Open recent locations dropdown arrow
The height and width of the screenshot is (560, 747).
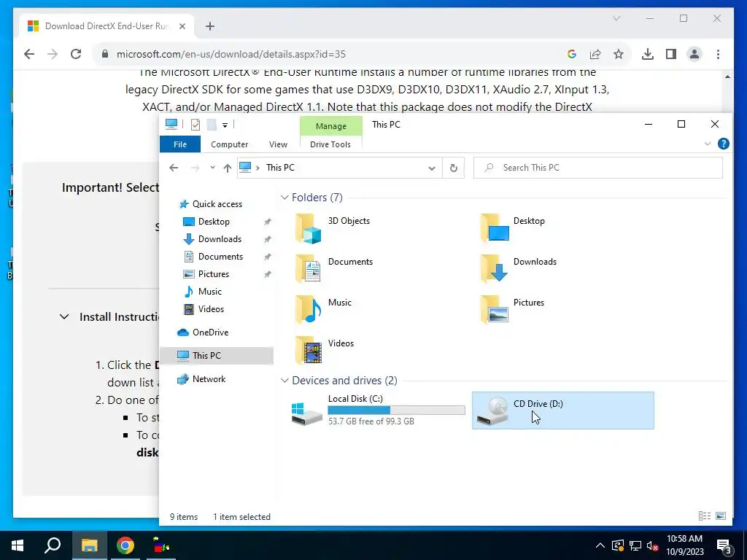pyautogui.click(x=212, y=168)
